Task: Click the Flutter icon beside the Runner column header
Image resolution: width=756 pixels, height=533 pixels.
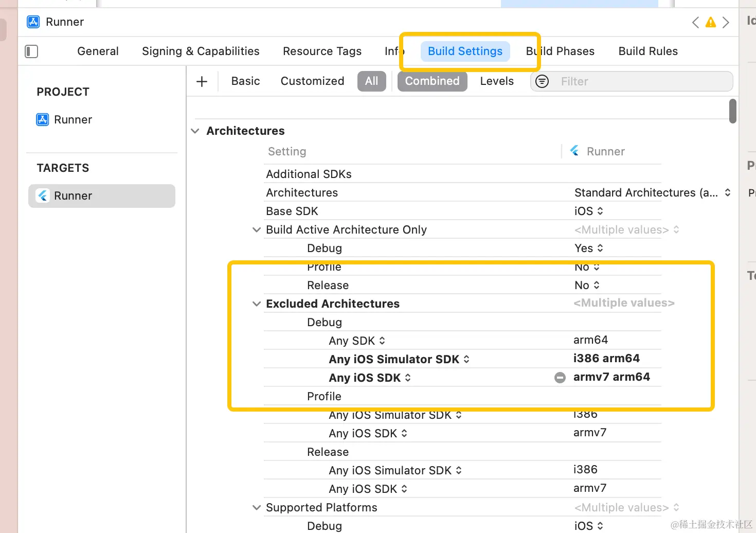Action: tap(574, 151)
